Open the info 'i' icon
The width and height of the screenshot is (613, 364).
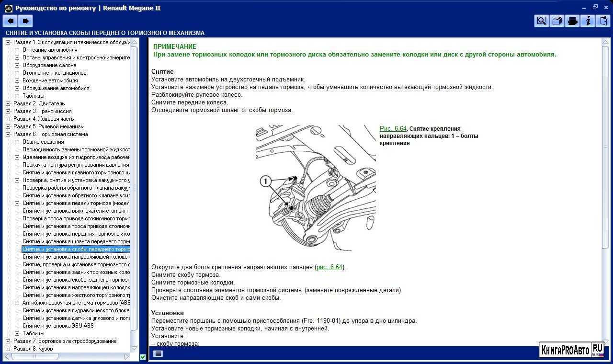(x=588, y=21)
